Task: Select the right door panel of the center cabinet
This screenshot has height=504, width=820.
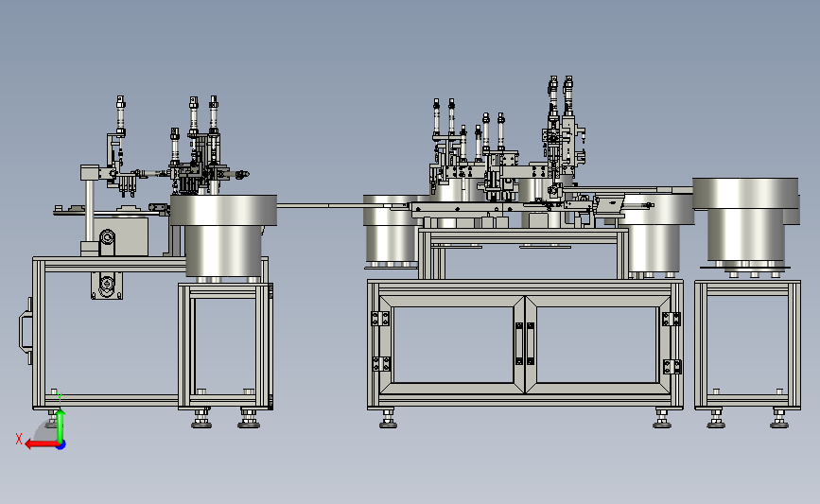Action: [x=597, y=345]
